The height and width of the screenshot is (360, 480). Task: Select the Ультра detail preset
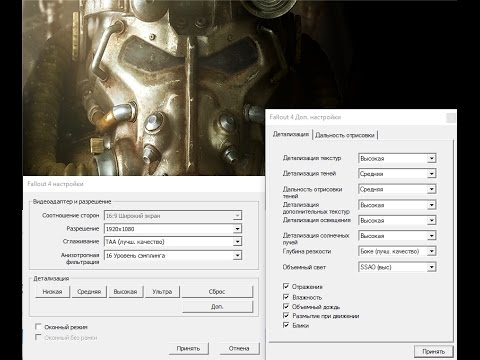(162, 292)
